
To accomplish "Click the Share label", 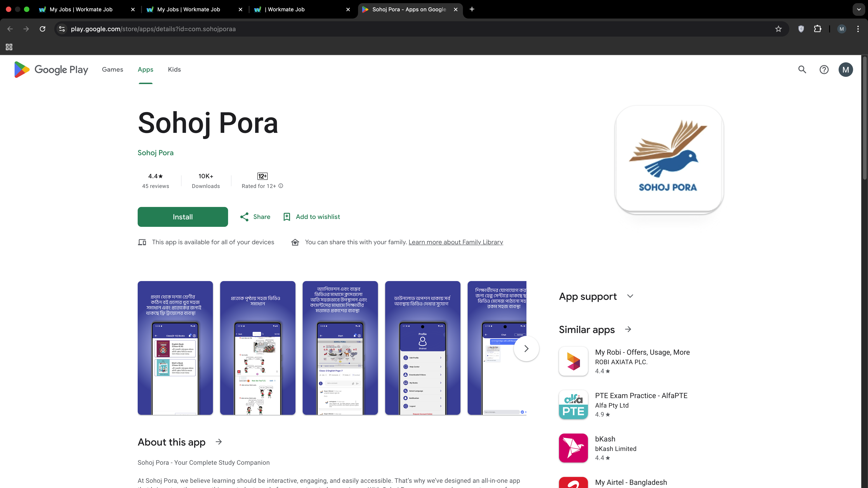I will click(x=262, y=217).
